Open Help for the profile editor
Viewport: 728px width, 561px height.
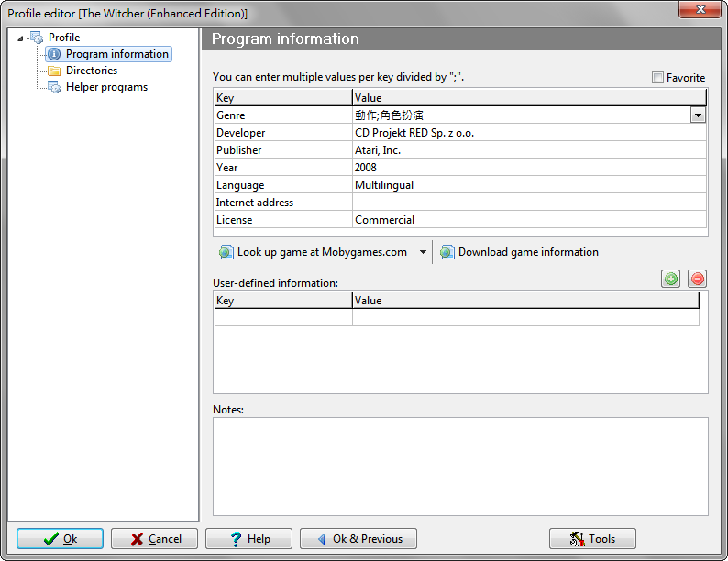tap(248, 539)
